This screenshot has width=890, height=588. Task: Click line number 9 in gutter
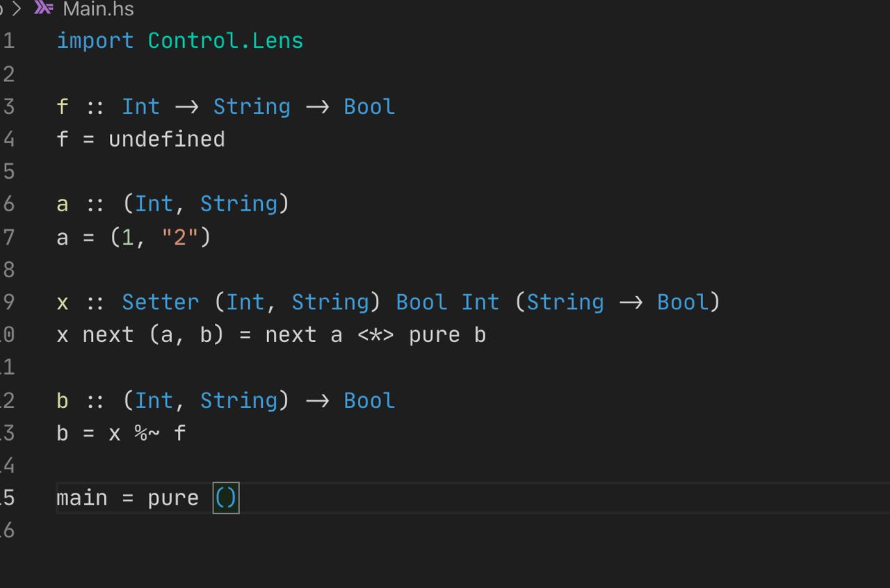[8, 302]
